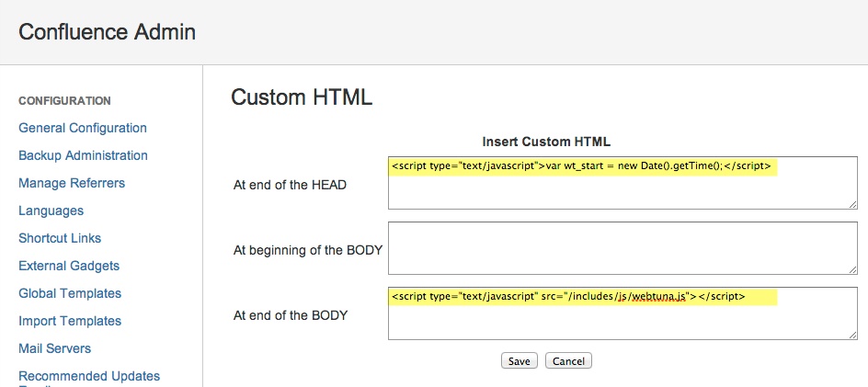Open External Gadgets page
The height and width of the screenshot is (387, 868).
click(x=69, y=266)
